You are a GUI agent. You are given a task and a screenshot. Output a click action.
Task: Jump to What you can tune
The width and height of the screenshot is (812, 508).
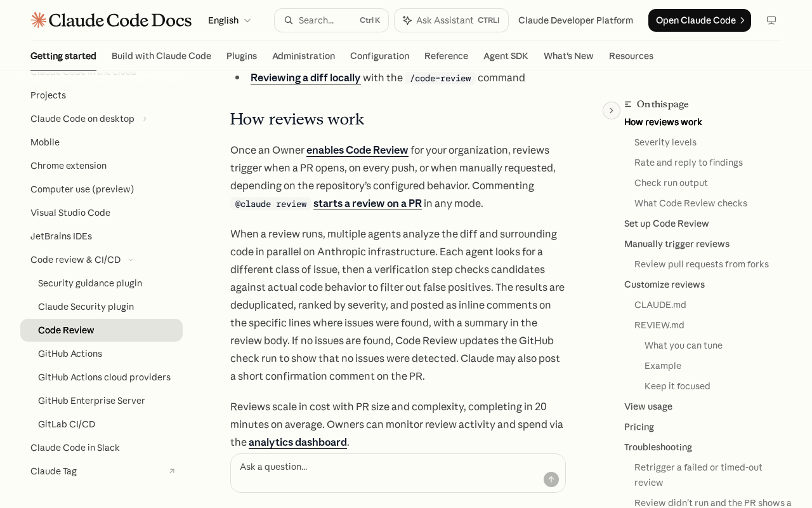(x=683, y=345)
